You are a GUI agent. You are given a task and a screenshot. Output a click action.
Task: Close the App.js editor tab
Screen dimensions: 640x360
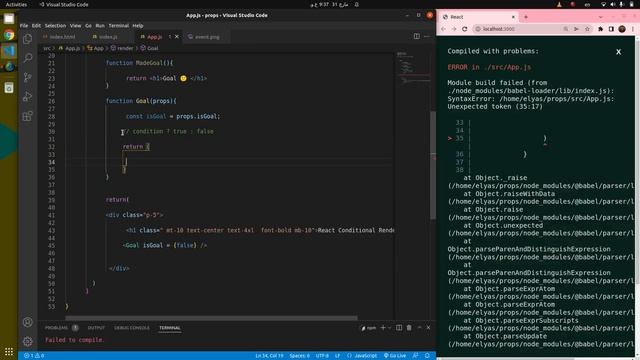(x=177, y=37)
